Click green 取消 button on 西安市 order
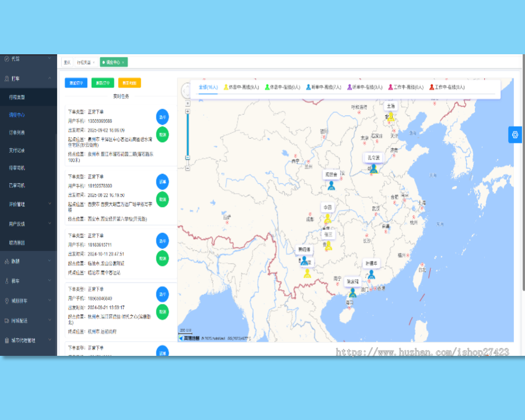This screenshot has height=420, width=525. coord(162,199)
